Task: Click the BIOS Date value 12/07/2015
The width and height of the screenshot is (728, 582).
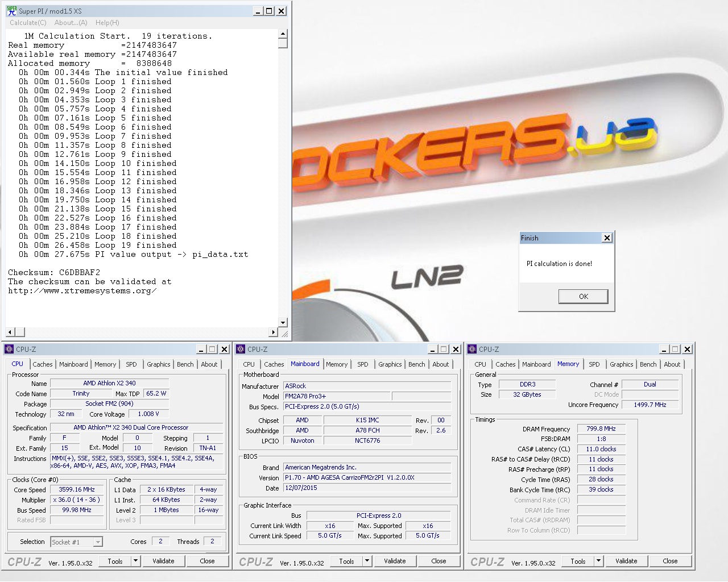Action: click(x=367, y=488)
